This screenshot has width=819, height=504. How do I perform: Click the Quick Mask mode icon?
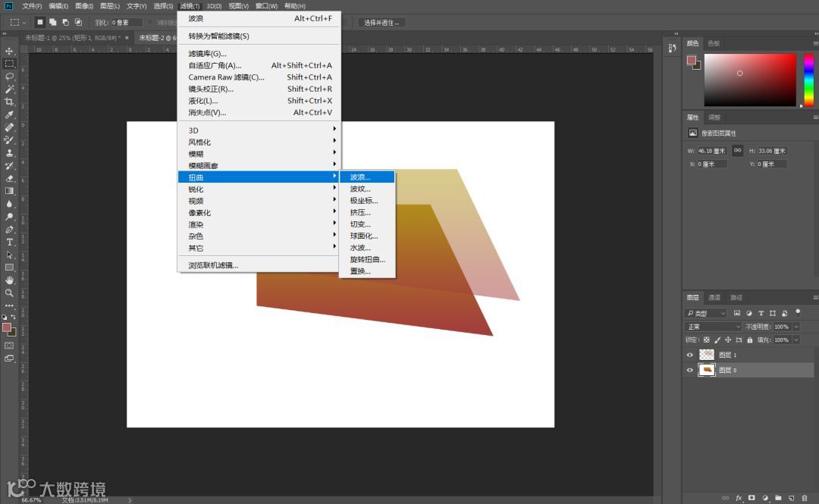point(9,346)
